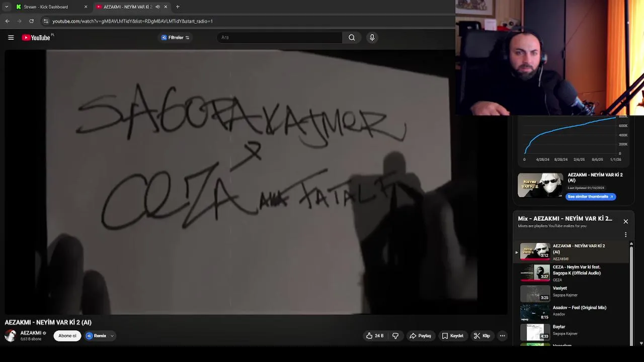
Task: Save the video with Kaydet
Action: coord(452,336)
